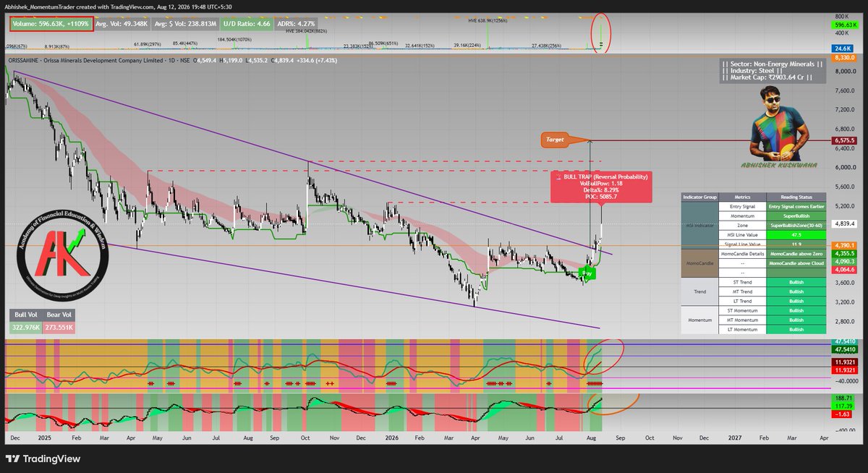Click the red 4,064.6 price label
The width and height of the screenshot is (868, 473).
(x=844, y=269)
